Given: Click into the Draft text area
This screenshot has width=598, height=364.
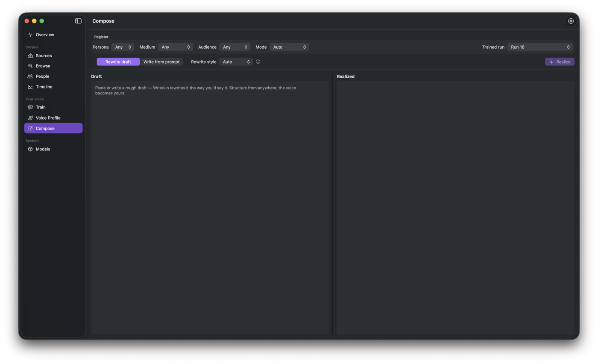Looking at the screenshot, I should coord(210,208).
